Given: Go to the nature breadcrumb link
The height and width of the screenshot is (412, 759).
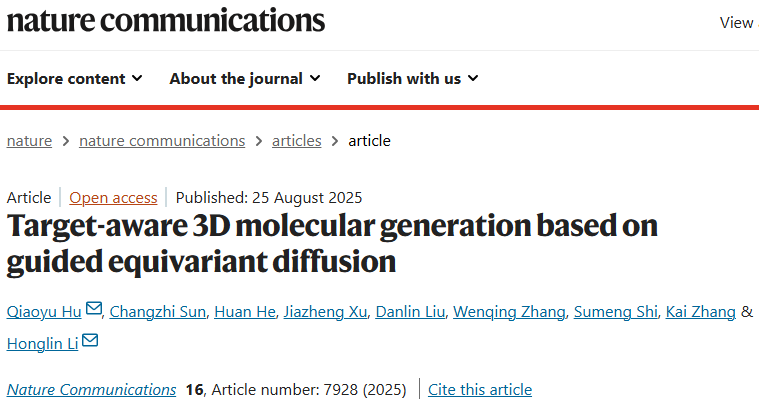Looking at the screenshot, I should (30, 141).
